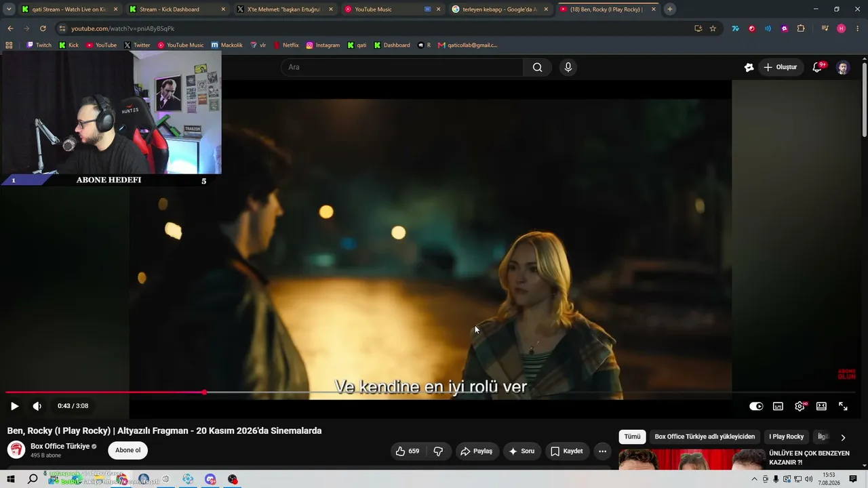
Task: Show more filter chips with the arrow
Action: click(843, 438)
